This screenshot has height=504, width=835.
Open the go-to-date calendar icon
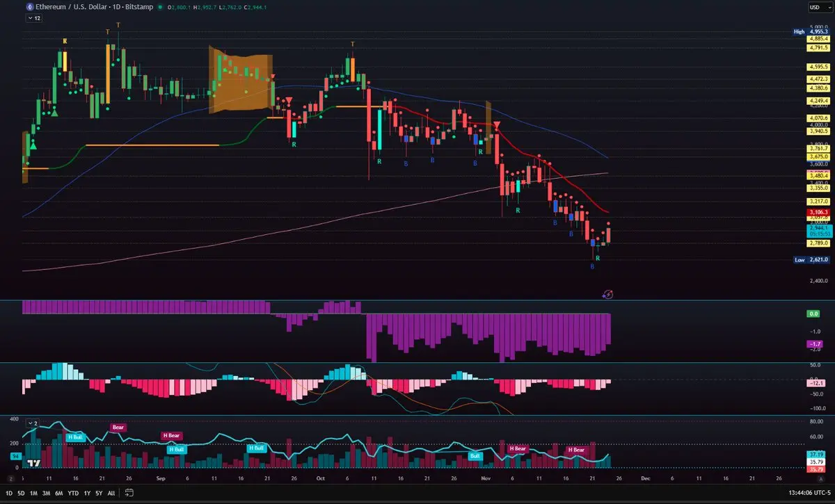click(129, 493)
